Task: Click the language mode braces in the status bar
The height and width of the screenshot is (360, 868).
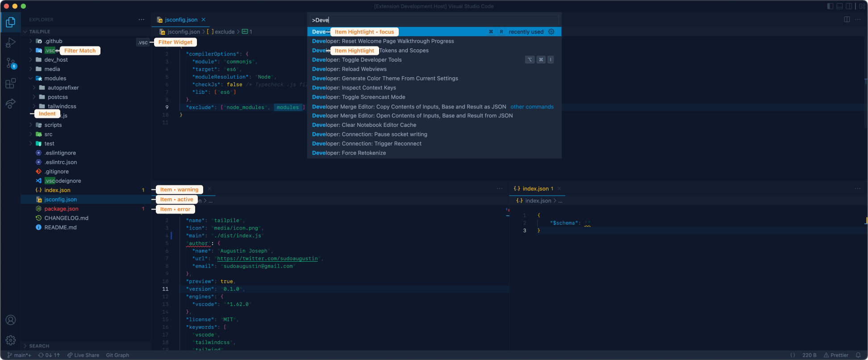Action: (x=793, y=355)
